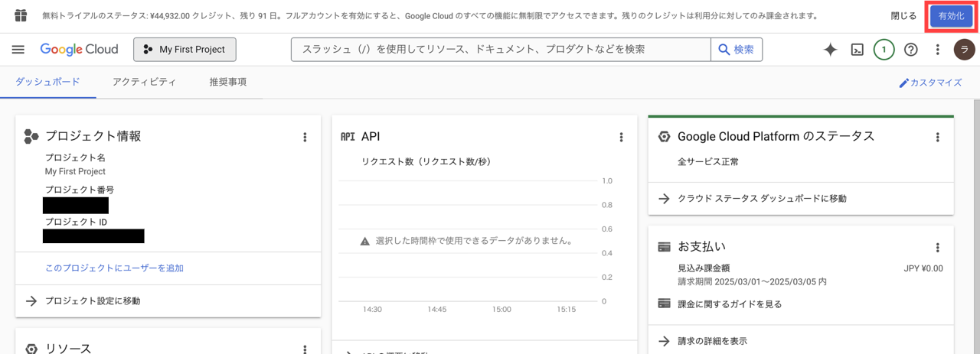Screen dimensions: 980x354
Task: Open notifications badge showing 1
Action: (884, 50)
